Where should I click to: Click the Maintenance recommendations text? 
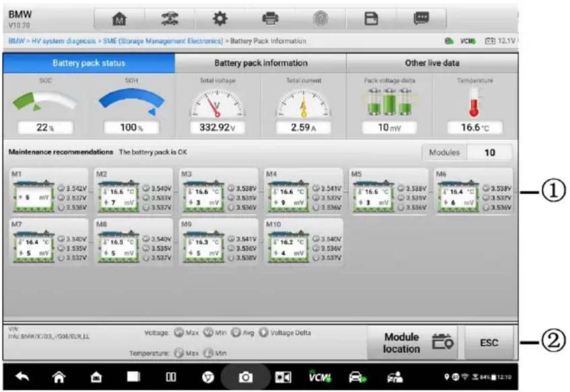[x=61, y=152]
